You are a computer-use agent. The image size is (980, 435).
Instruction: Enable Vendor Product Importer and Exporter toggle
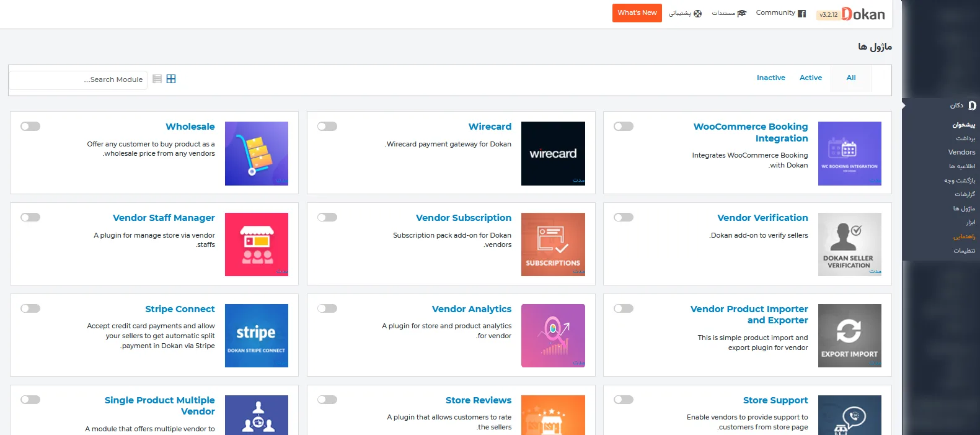click(624, 308)
